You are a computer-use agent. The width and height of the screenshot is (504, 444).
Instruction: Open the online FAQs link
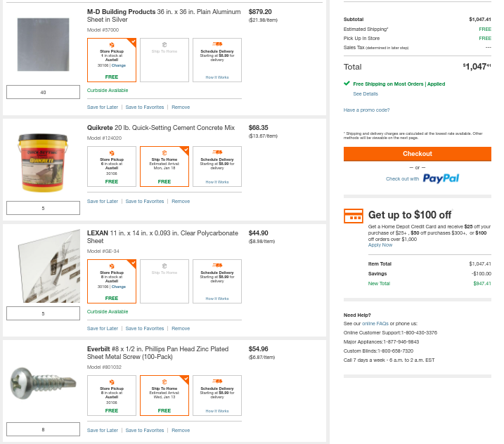pyautogui.click(x=375, y=323)
